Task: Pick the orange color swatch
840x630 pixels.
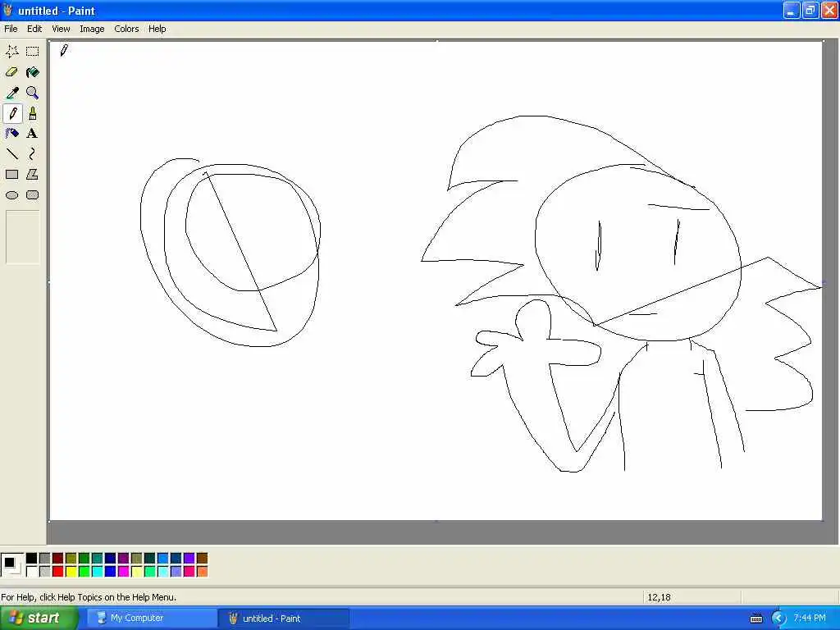Action: click(x=202, y=572)
